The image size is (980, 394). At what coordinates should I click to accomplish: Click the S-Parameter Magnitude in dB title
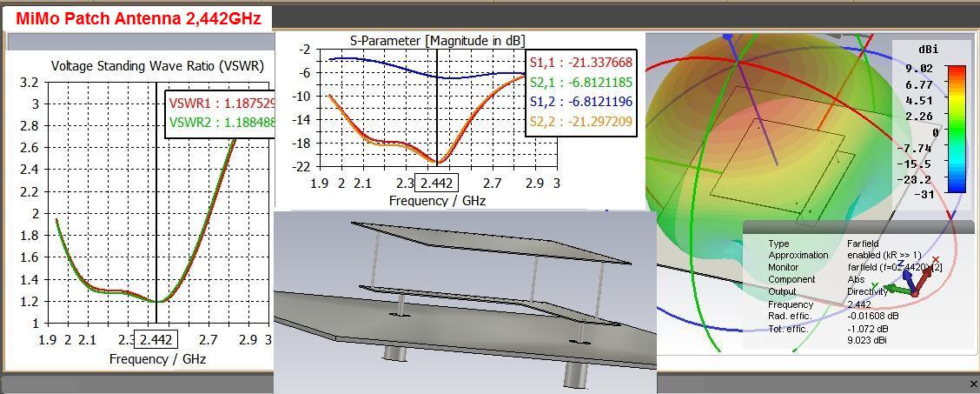438,40
